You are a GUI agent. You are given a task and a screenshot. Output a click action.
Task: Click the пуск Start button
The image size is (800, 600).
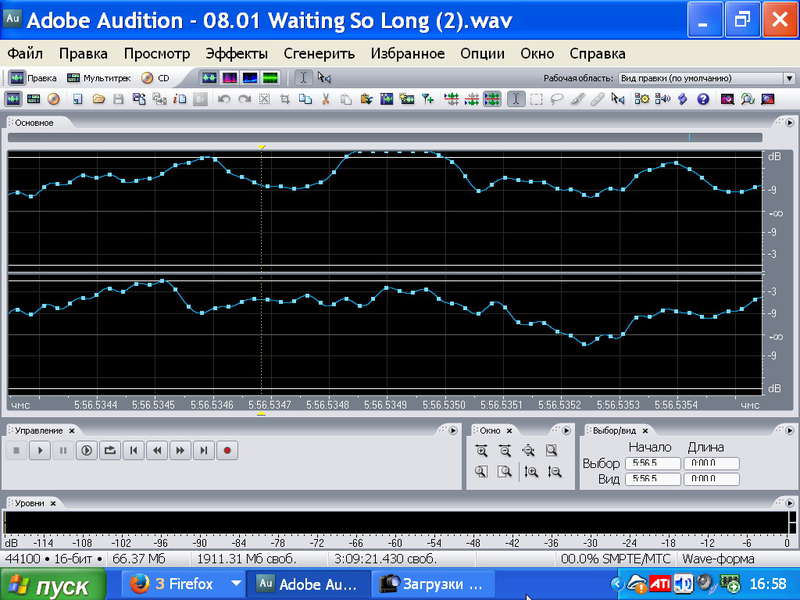tap(53, 585)
